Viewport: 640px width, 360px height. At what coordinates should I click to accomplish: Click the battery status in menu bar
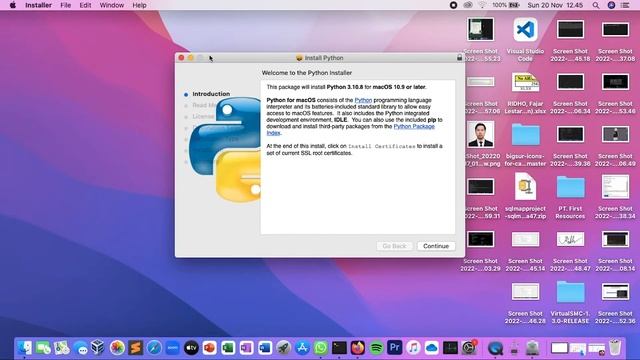tap(506, 5)
